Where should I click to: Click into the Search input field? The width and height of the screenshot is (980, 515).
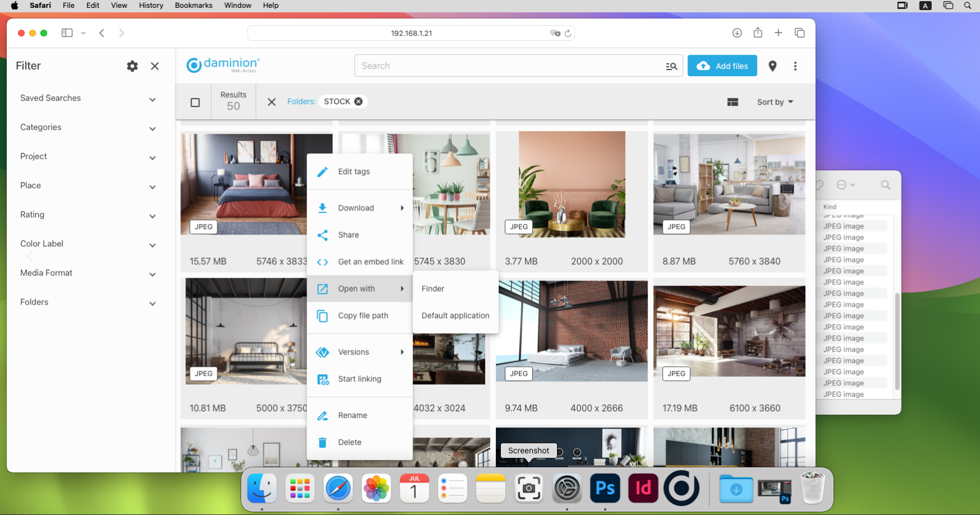507,66
